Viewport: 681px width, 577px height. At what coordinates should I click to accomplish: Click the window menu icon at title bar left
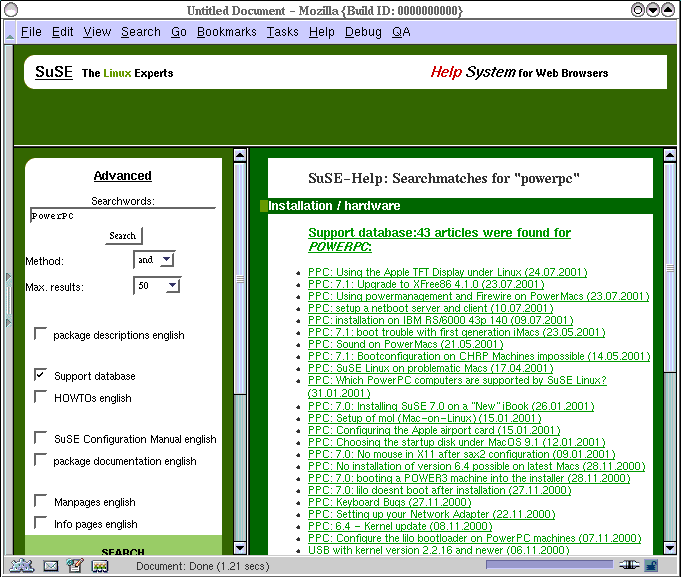(11, 10)
